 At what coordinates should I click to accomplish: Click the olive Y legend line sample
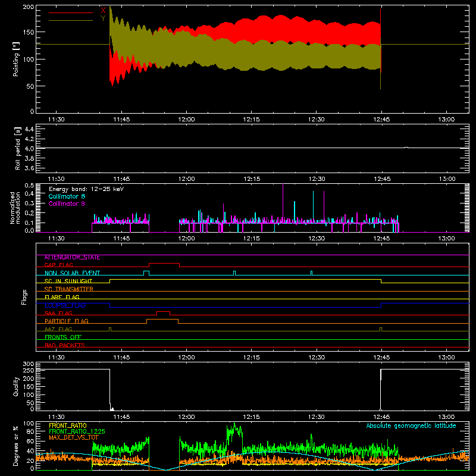click(x=71, y=20)
